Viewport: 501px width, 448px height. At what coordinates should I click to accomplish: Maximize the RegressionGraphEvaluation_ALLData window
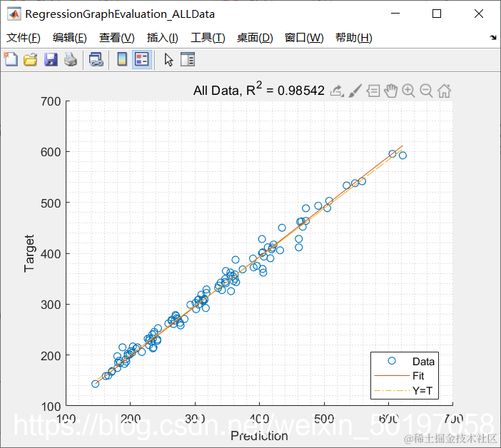(x=437, y=14)
